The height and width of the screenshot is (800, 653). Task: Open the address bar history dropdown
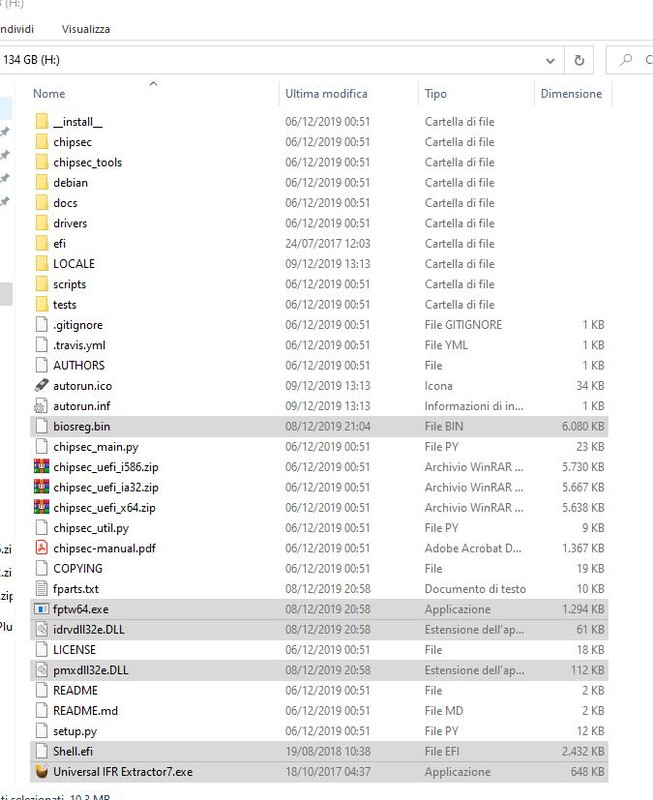(x=550, y=61)
